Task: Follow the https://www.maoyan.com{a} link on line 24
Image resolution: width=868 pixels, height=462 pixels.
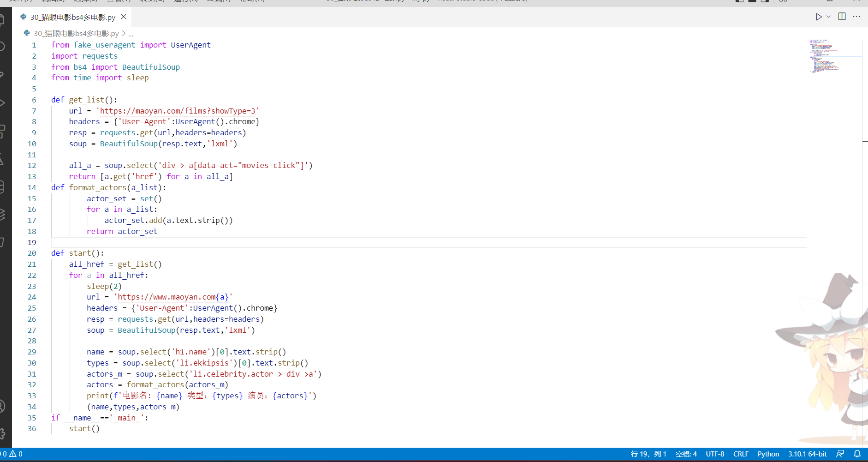Action: click(173, 297)
